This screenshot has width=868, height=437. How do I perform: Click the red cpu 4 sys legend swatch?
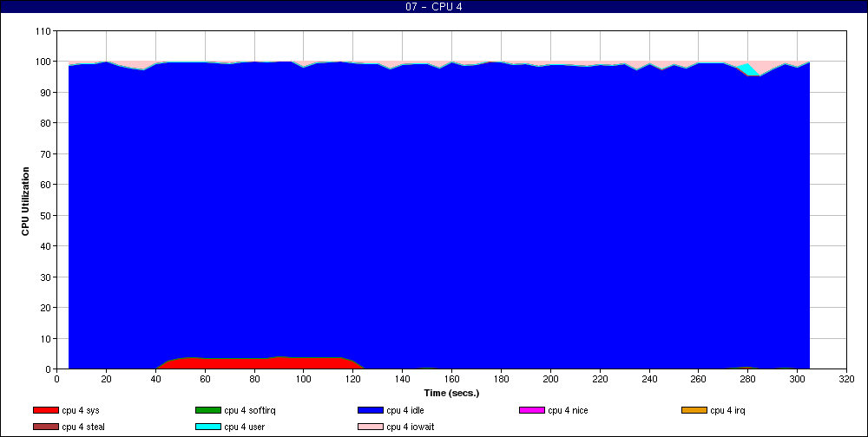point(45,410)
